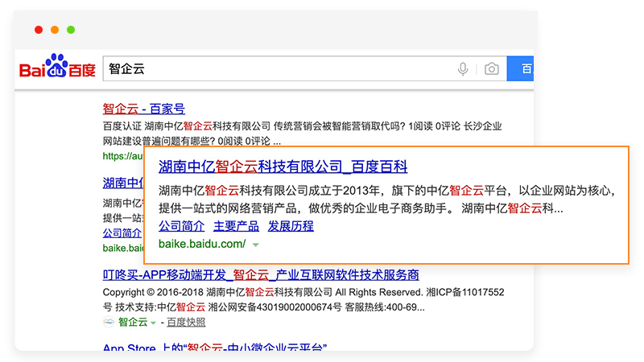Open the 公司简介 sublink in highlighted card

pyautogui.click(x=182, y=226)
